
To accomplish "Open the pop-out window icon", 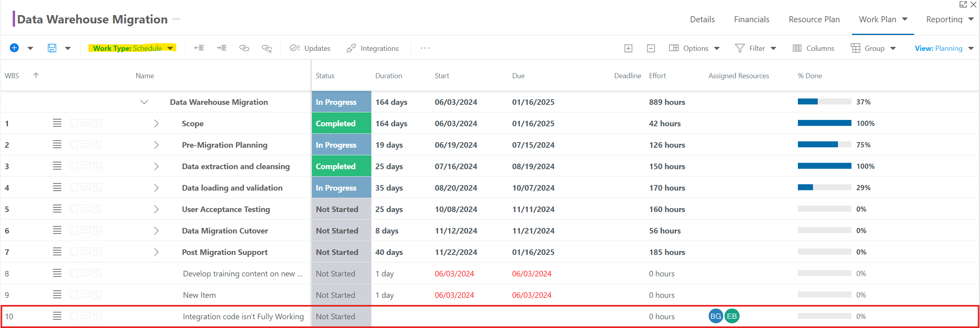I will [963, 5].
